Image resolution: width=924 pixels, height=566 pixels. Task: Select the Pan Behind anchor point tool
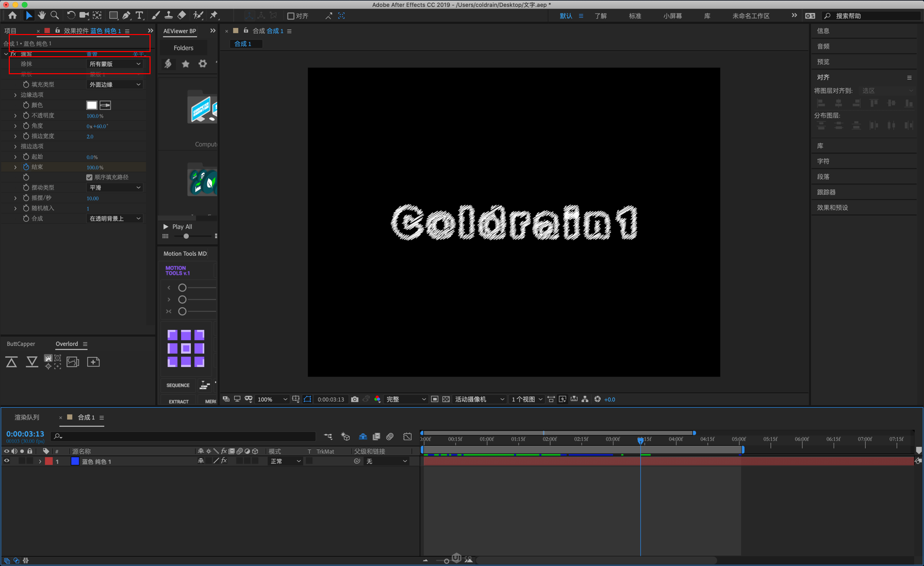point(97,15)
